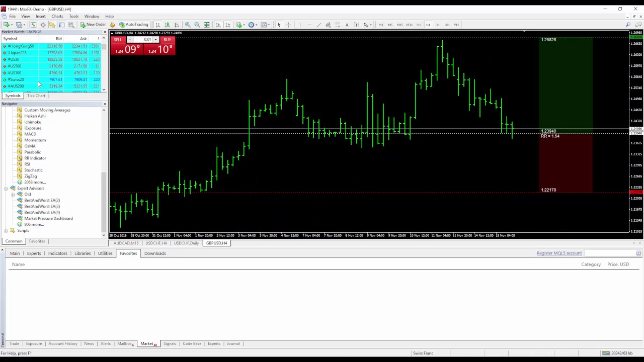
Task: Switch to the USDCHF,Daily chart tab
Action: (x=186, y=243)
